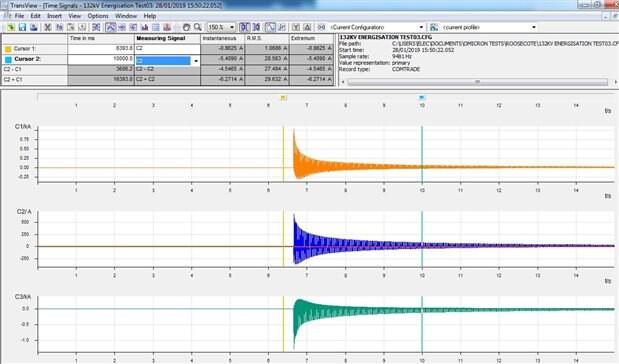The width and height of the screenshot is (619, 364).
Task: Click the 'C2 - C1' row label
Action: pyautogui.click(x=13, y=69)
